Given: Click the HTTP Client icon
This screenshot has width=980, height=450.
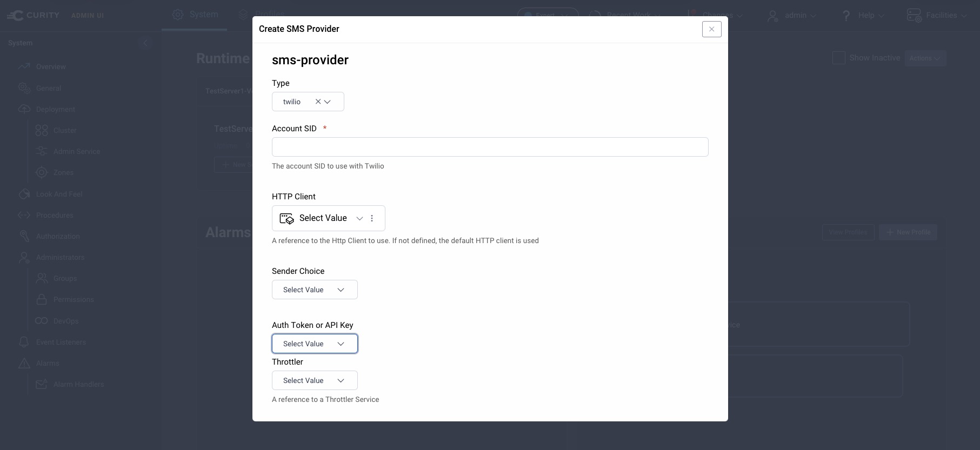Looking at the screenshot, I should coord(286,218).
